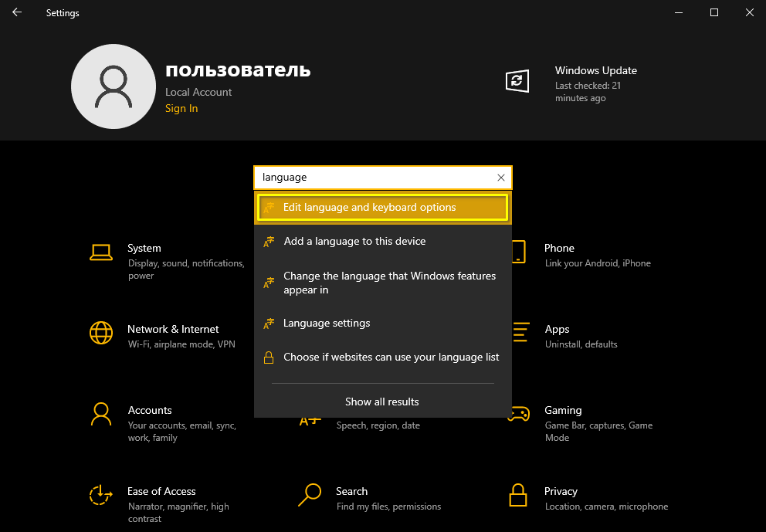Clear the search box with X
This screenshot has height=532, width=766.
coord(500,178)
